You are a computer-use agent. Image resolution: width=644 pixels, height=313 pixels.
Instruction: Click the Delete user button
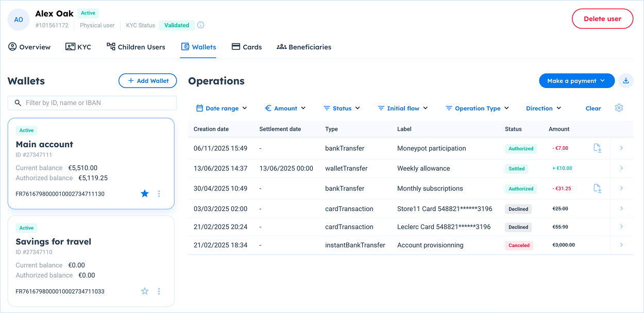pos(602,19)
